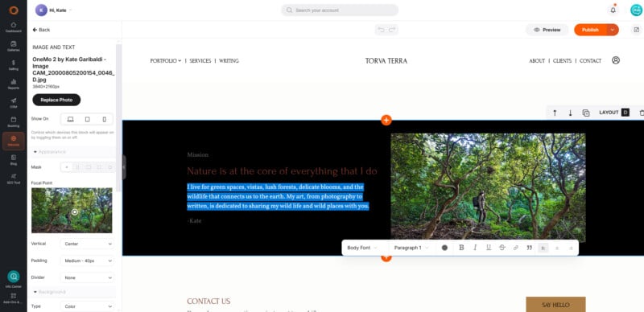The height and width of the screenshot is (312, 644).
Task: Open the fullscreen editor icon
Action: pos(636,30)
